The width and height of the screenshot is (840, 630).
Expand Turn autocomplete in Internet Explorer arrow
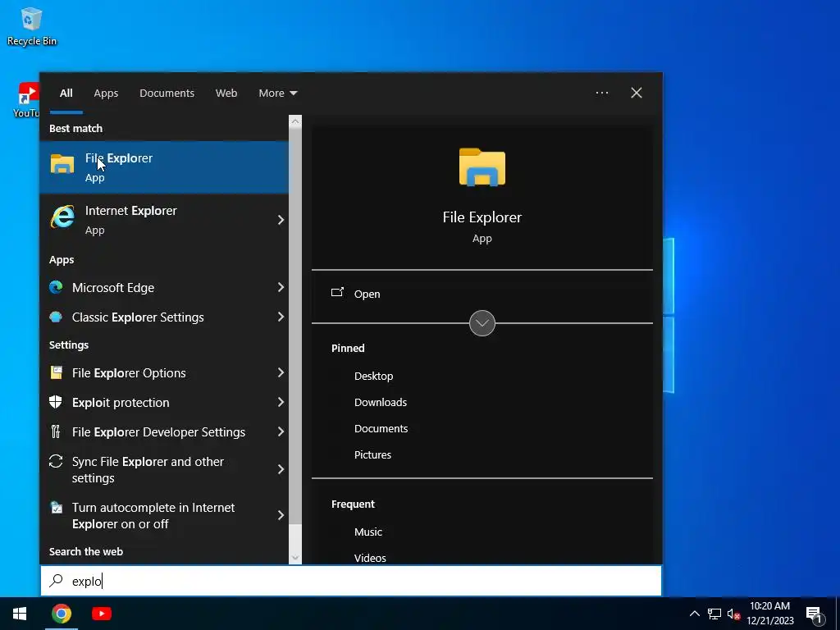tap(281, 515)
